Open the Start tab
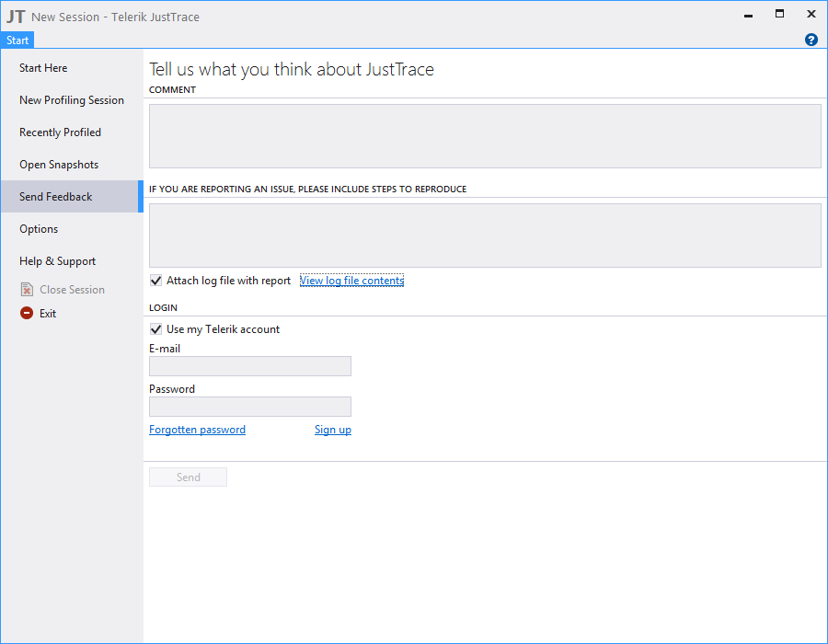Image resolution: width=828 pixels, height=644 pixels. 17,40
